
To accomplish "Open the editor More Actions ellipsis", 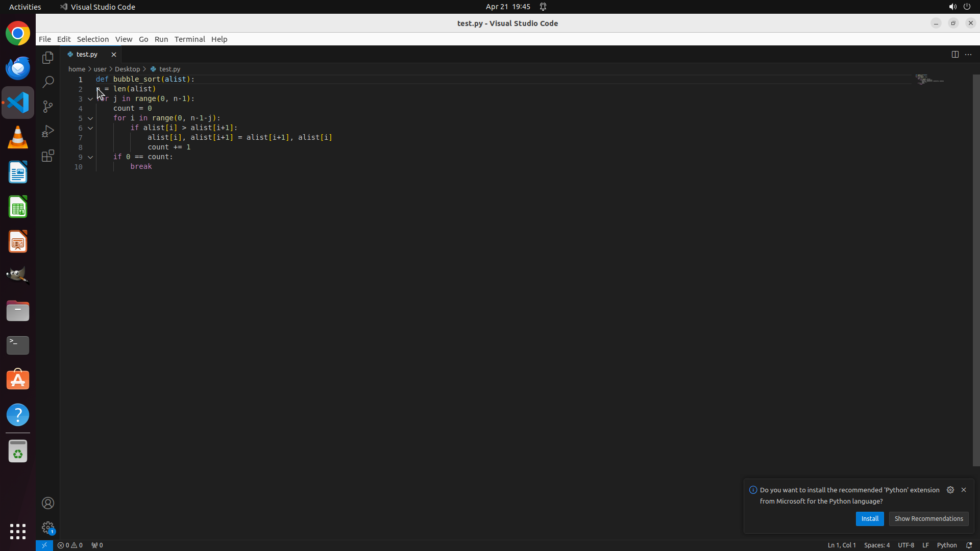I will [x=968, y=55].
